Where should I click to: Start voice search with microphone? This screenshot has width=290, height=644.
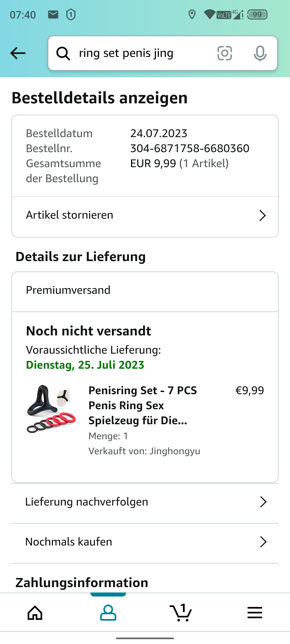pos(260,53)
